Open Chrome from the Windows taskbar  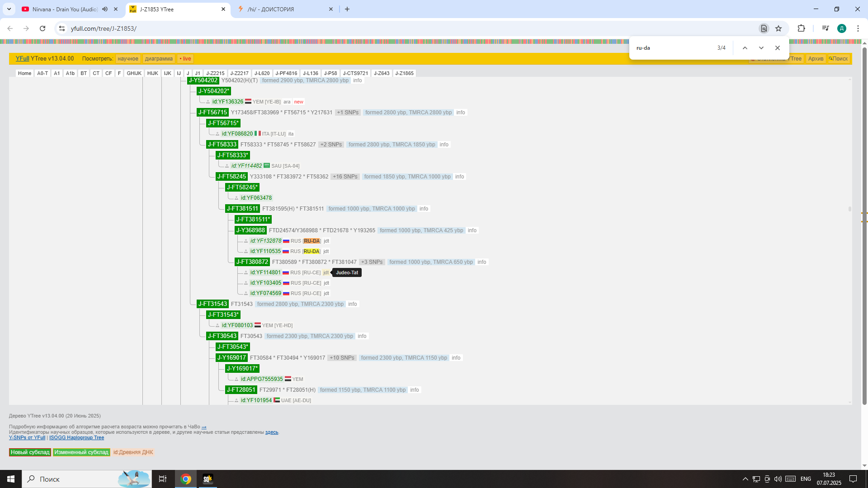[186, 479]
